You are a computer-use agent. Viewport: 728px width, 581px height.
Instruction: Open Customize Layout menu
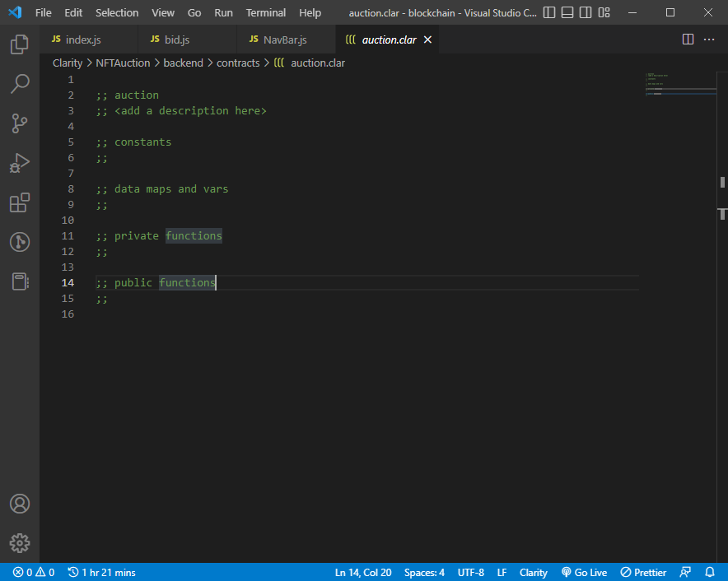604,12
